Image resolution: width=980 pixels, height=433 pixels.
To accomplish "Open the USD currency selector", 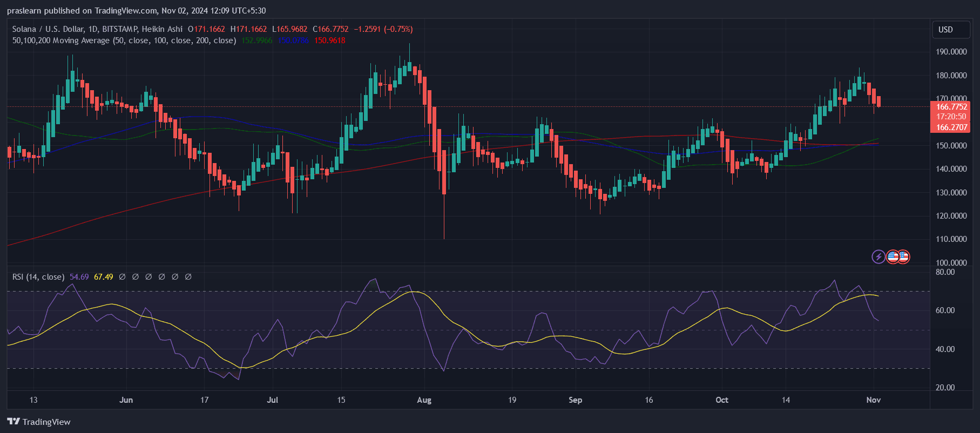I will (951, 30).
